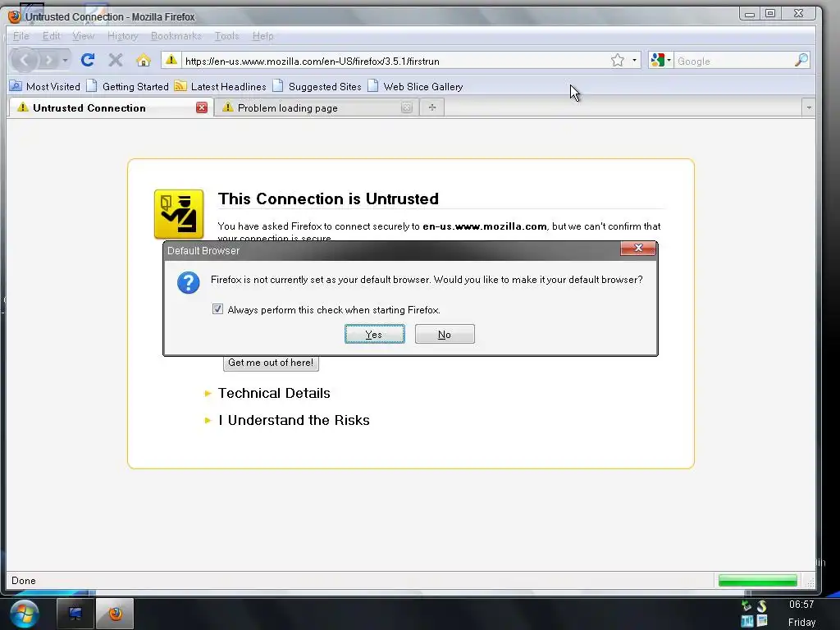Click the search magnifier icon
Viewport: 840px width, 630px height.
click(801, 60)
